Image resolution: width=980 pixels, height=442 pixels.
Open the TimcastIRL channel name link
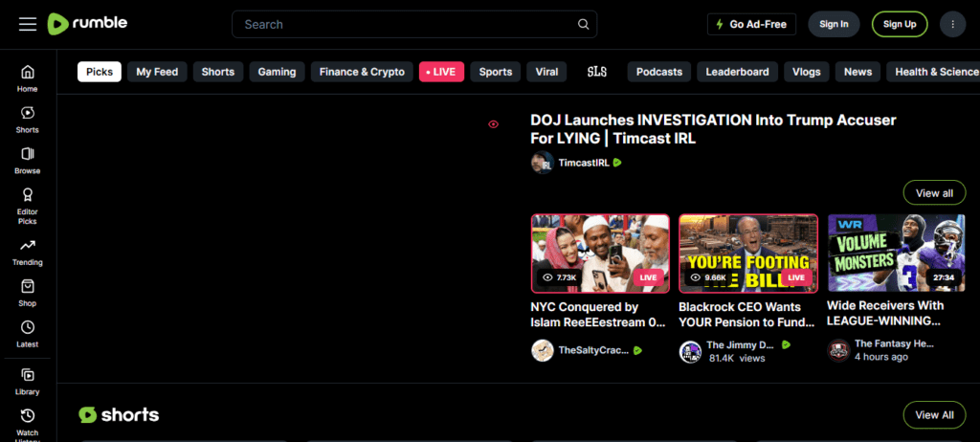[x=584, y=163]
